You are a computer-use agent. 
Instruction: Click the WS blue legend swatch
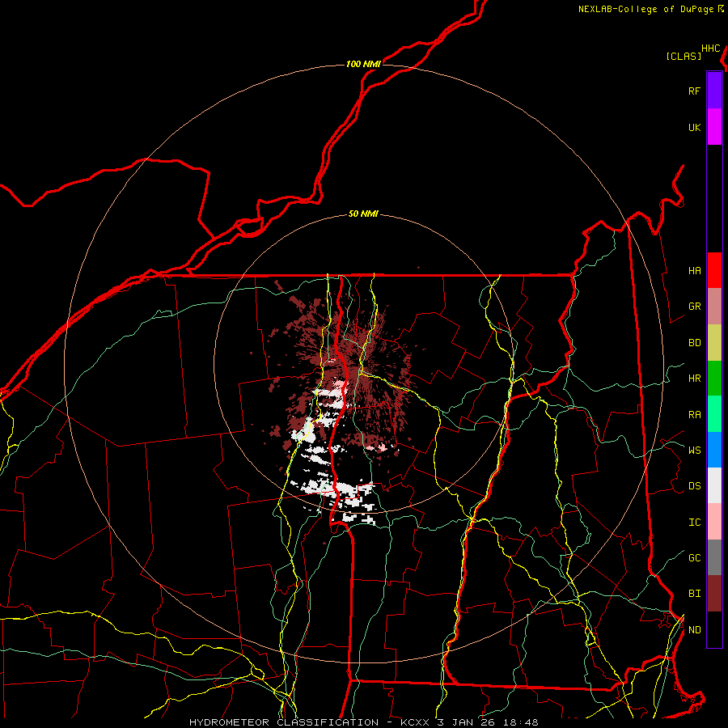tap(714, 450)
